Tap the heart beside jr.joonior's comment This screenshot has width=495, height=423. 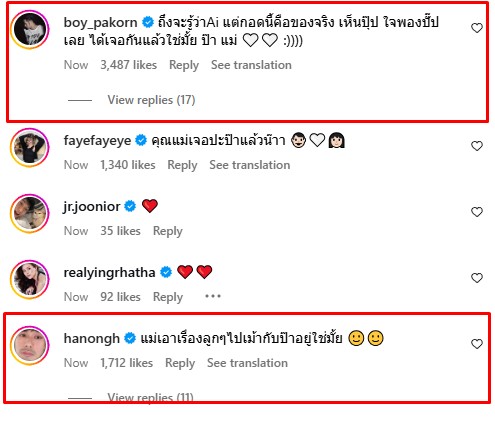pos(477,212)
